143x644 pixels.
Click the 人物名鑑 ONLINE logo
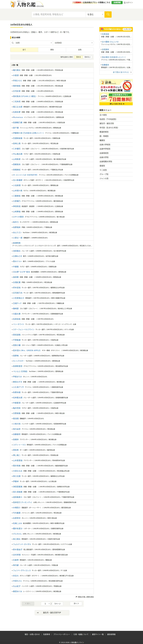[27, 4]
